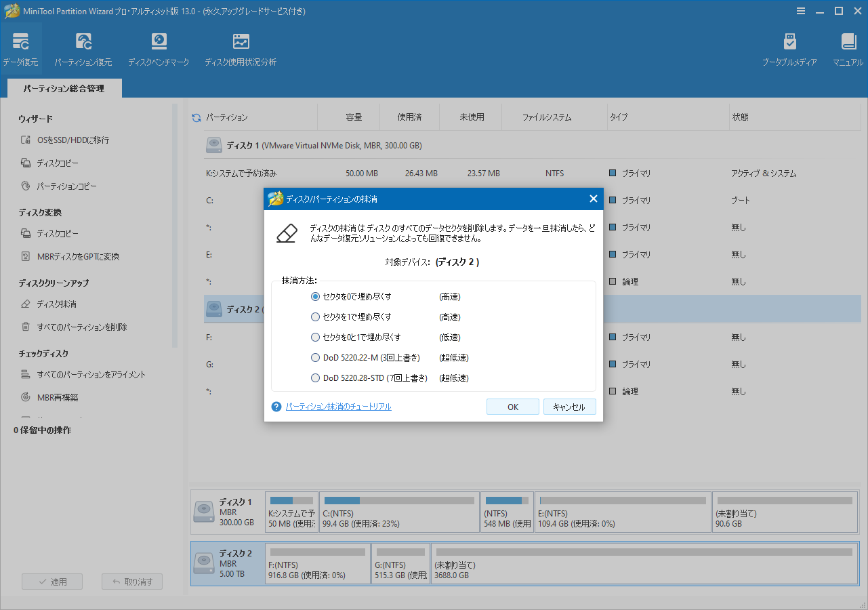Select セクタを0と1で埋め尽くす method
Screen dimensions: 868x610
[315, 337]
